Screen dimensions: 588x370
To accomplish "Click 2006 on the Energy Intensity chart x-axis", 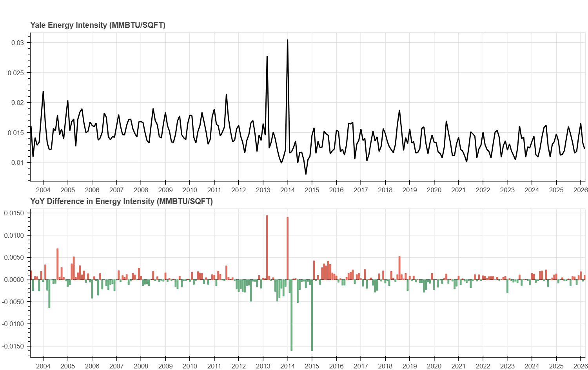I will point(92,190).
